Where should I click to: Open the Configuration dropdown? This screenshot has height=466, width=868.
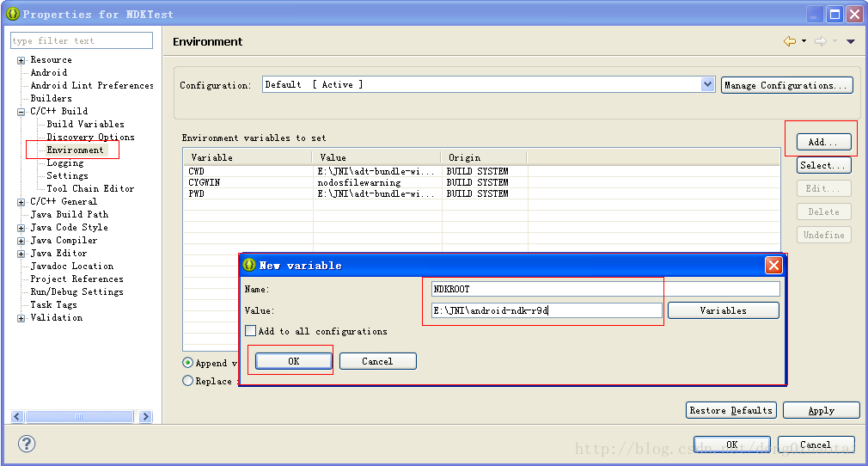click(707, 84)
